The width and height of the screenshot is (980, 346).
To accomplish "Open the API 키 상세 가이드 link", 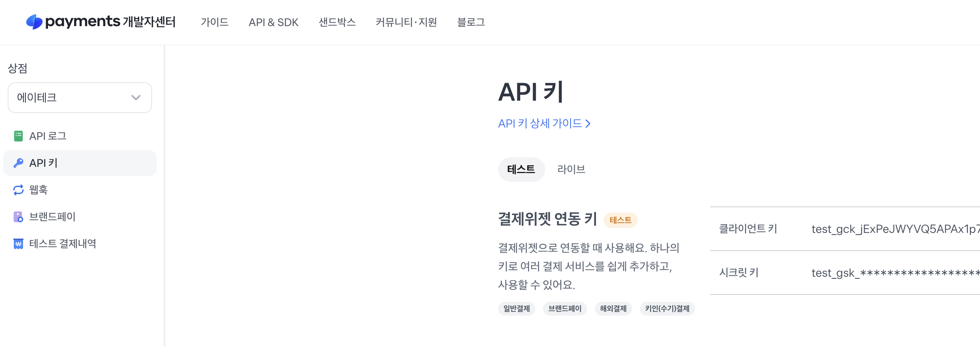I will [x=540, y=124].
